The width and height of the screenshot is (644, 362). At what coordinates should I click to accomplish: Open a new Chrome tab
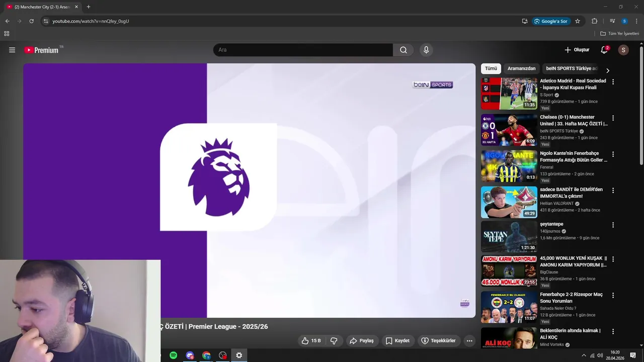coord(89,7)
